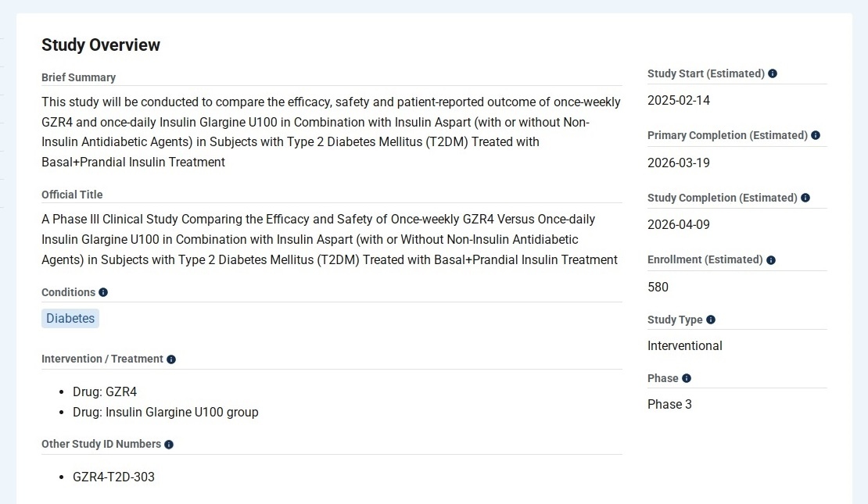The width and height of the screenshot is (868, 504).
Task: Click the primary completion date 2026-03-19
Action: [679, 163]
